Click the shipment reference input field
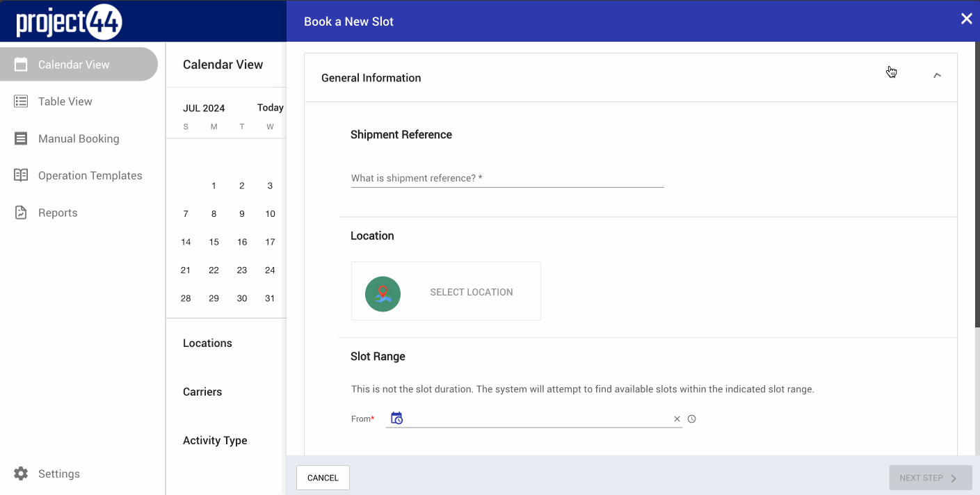This screenshot has width=980, height=495. 508,179
